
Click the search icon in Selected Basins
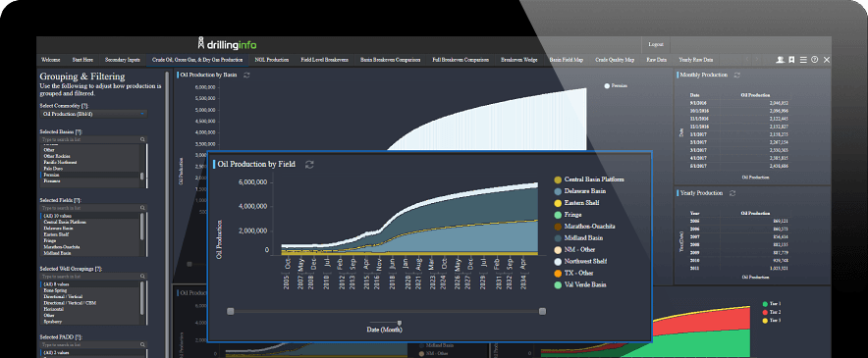coord(142,140)
